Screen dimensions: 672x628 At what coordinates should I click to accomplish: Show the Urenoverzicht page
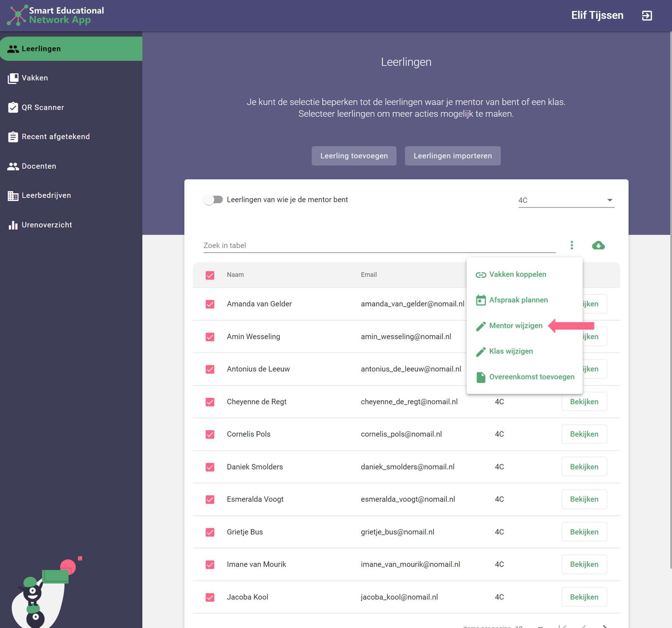coord(46,225)
